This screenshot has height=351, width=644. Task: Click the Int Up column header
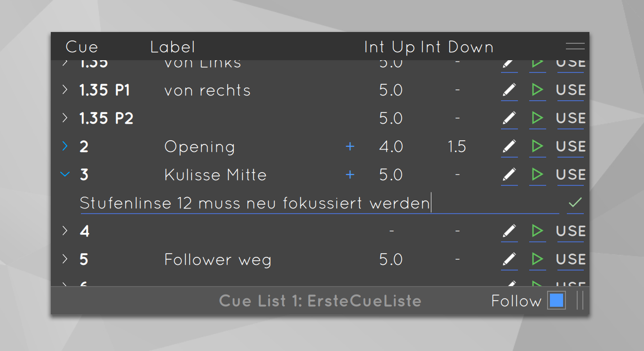tap(390, 47)
